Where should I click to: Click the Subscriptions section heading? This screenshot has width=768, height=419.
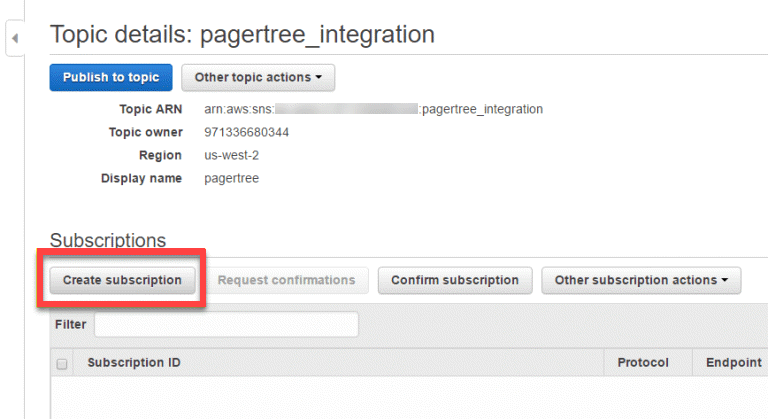click(x=108, y=240)
